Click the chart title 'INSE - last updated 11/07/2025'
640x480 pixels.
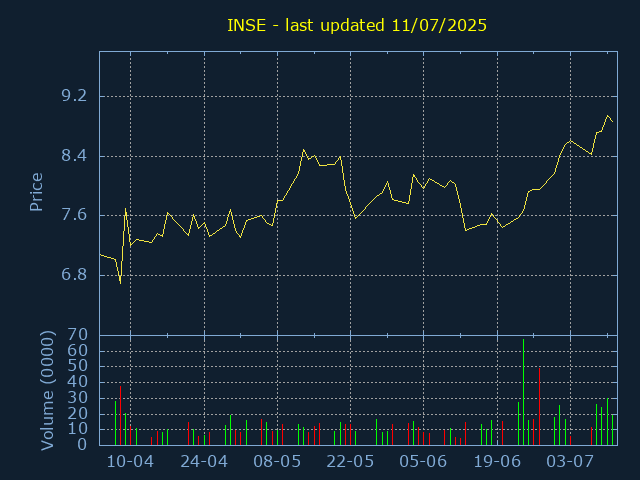pos(357,25)
